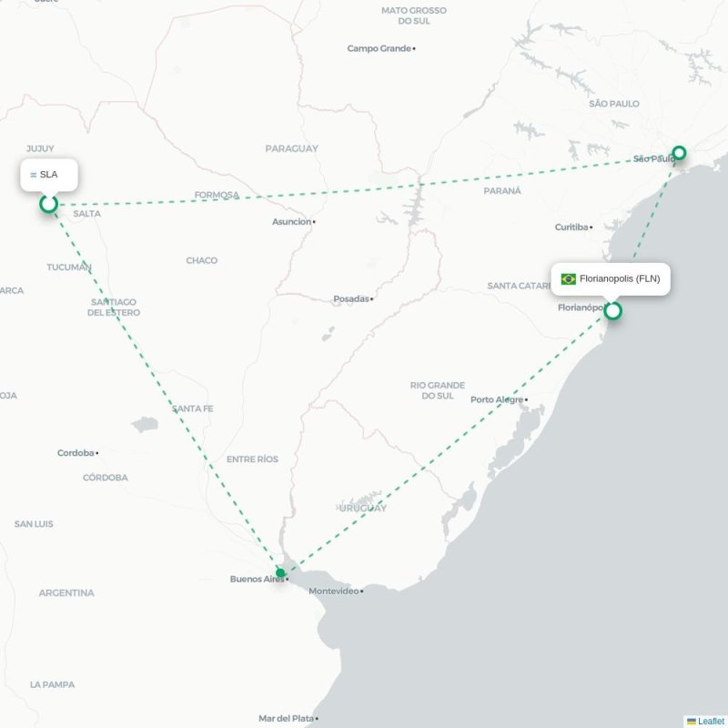The image size is (728, 728).
Task: Select the São Paulo airport marker
Action: click(679, 152)
